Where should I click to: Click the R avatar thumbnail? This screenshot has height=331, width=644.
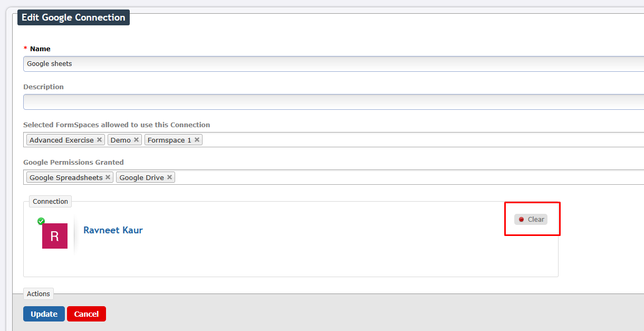[55, 236]
